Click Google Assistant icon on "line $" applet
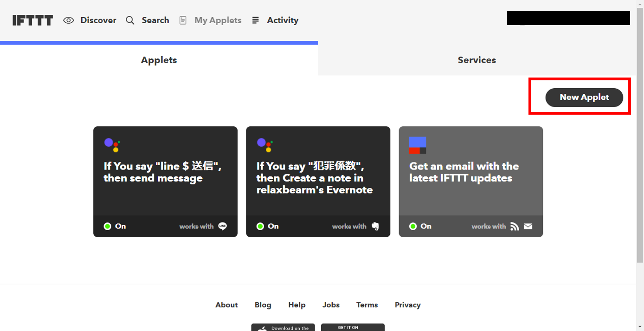Image resolution: width=644 pixels, height=331 pixels. pyautogui.click(x=112, y=145)
